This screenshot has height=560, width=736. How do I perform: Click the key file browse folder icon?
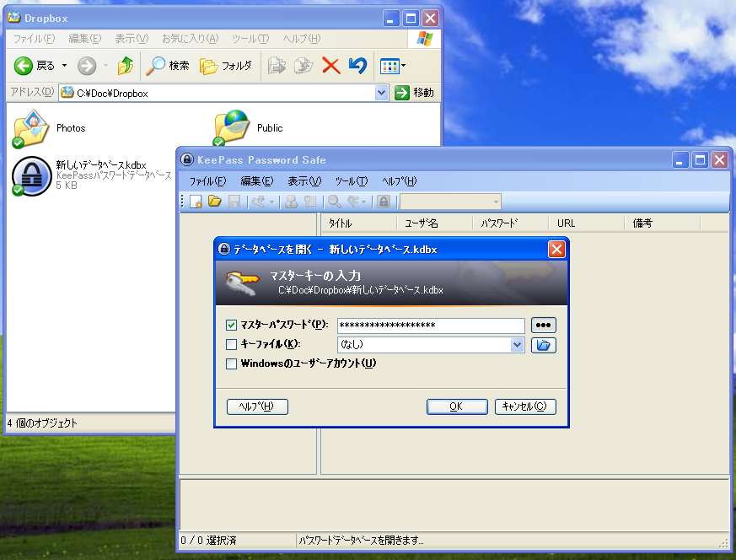[543, 345]
